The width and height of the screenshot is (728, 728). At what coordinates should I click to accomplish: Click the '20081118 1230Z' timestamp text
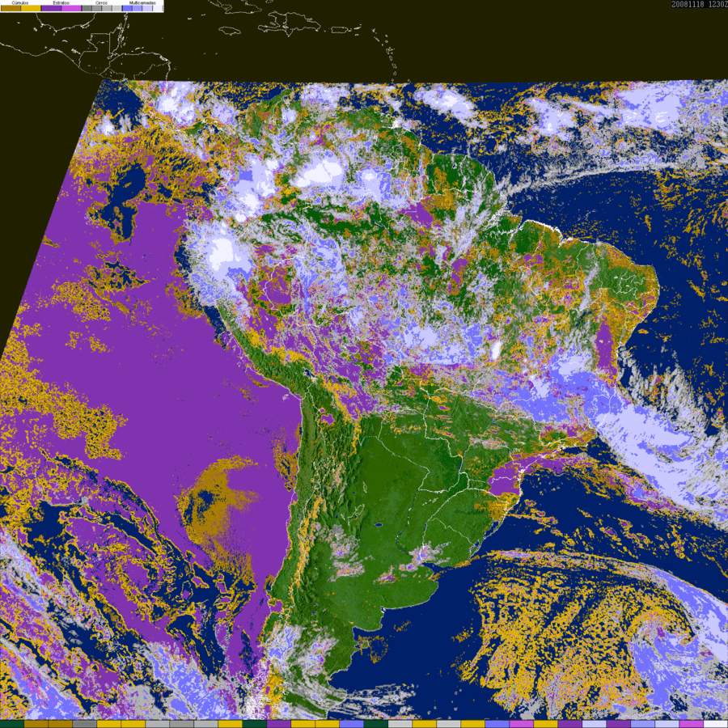pyautogui.click(x=700, y=4)
